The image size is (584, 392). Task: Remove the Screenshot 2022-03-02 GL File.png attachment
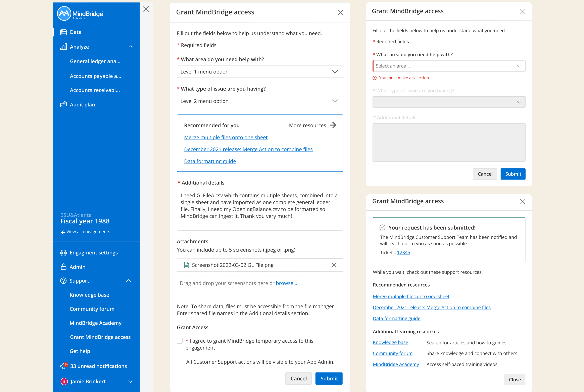click(x=334, y=265)
